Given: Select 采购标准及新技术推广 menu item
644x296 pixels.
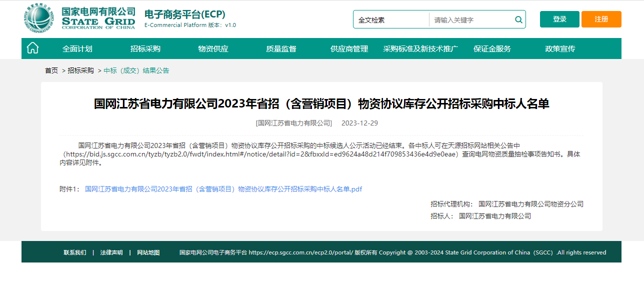Looking at the screenshot, I should point(420,48).
